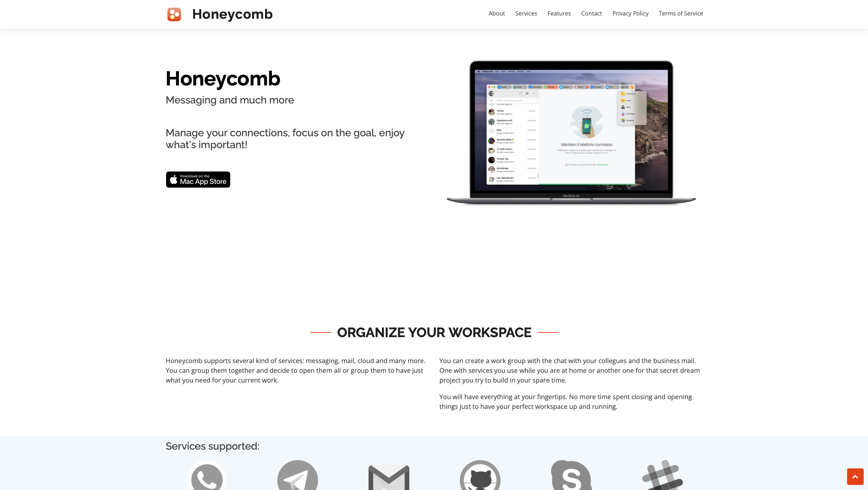Navigate to the Features section

pyautogui.click(x=559, y=13)
